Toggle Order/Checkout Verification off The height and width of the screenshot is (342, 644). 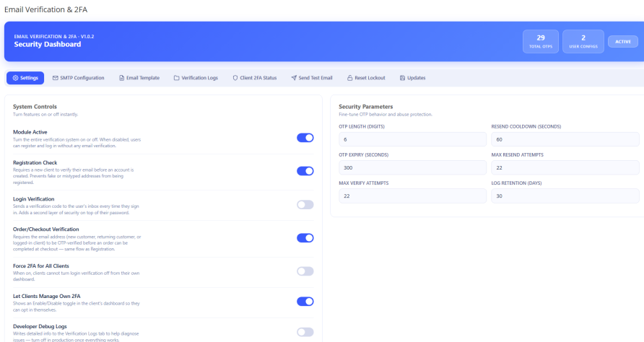click(x=305, y=238)
